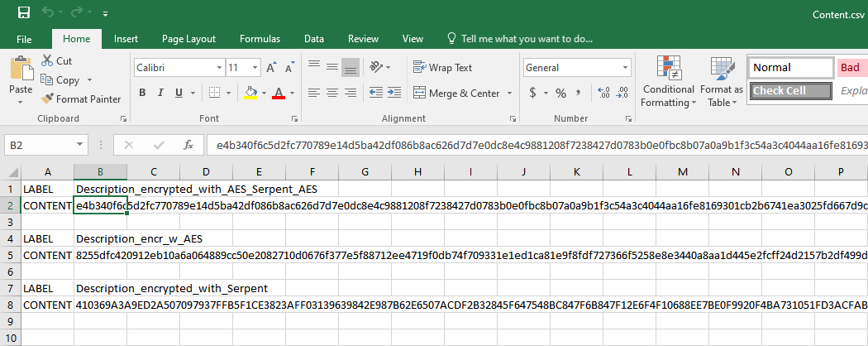868x346 pixels.
Task: Open Conditional Formatting menu
Action: coord(668,81)
